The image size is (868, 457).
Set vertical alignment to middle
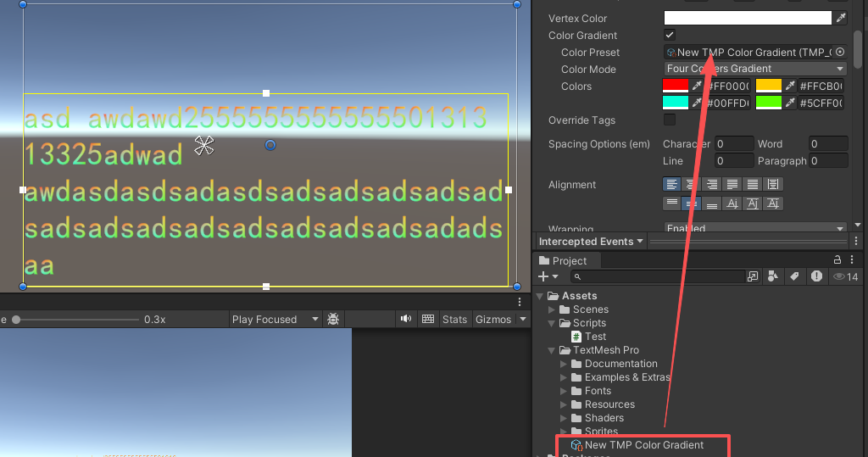tap(692, 203)
